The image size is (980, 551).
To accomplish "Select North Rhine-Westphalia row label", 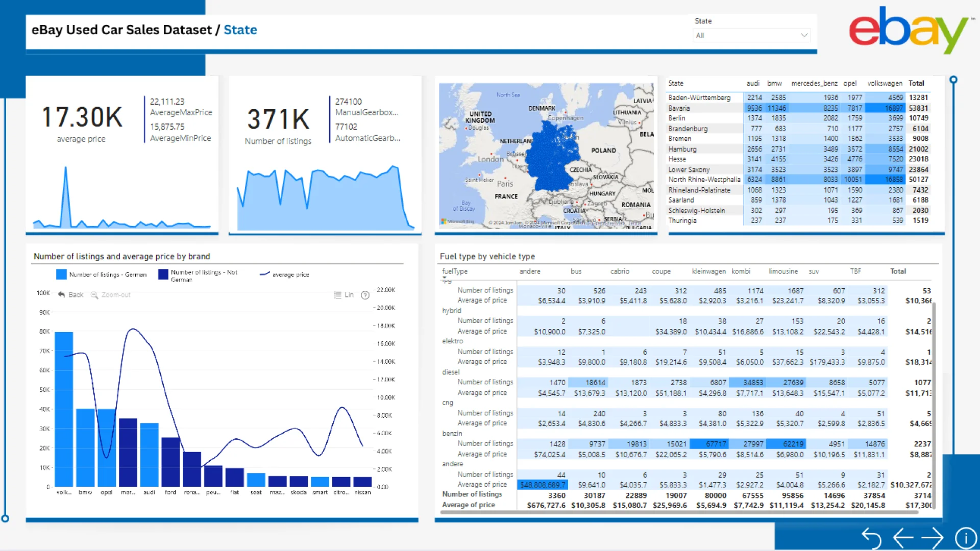I will pyautogui.click(x=704, y=180).
